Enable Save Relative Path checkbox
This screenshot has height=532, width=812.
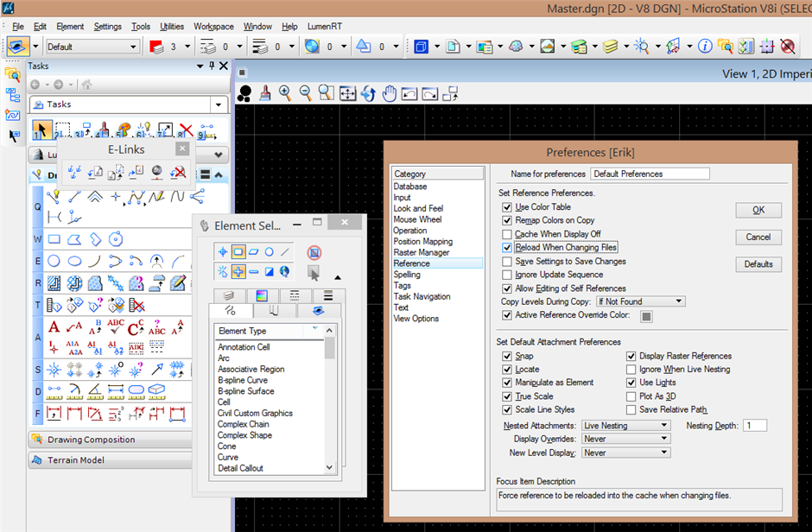[x=631, y=410]
